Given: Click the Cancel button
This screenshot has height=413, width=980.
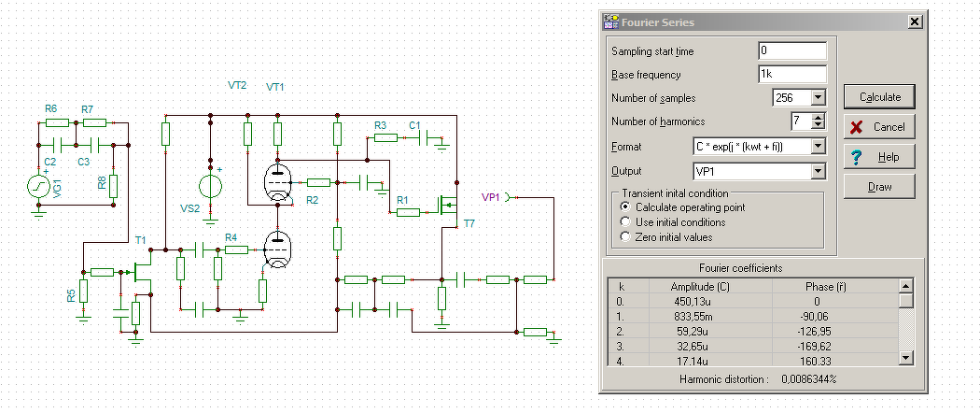Looking at the screenshot, I should pyautogui.click(x=879, y=127).
